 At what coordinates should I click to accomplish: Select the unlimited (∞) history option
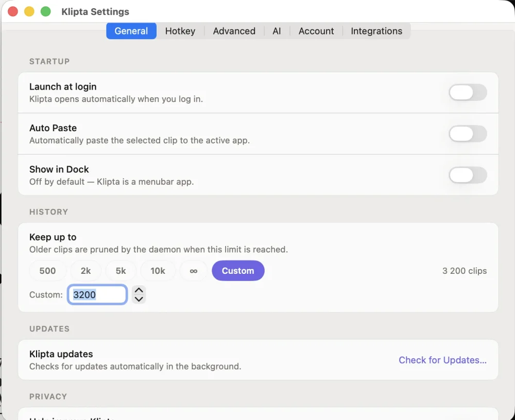coord(194,271)
